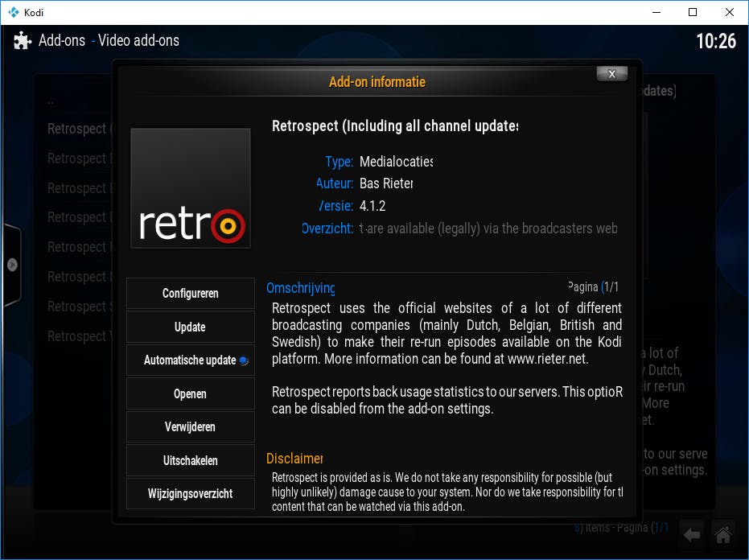Click the Kodi logo in title bar
749x560 pixels.
(x=14, y=12)
